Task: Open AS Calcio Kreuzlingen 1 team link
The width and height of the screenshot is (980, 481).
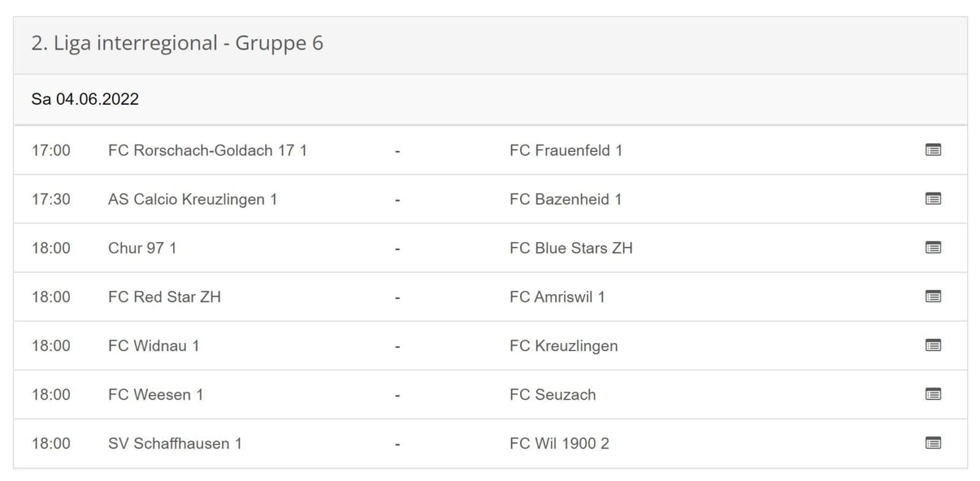Action: pos(192,200)
